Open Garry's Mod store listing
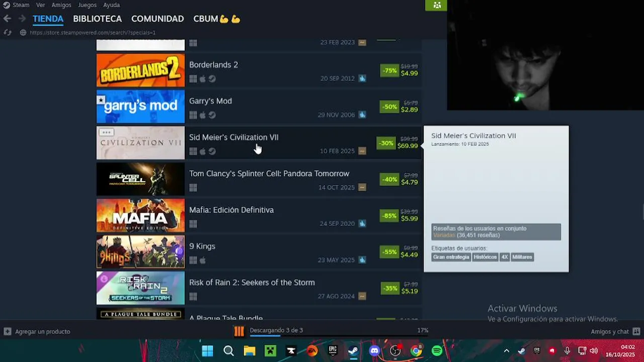The image size is (644, 362). coord(259,107)
